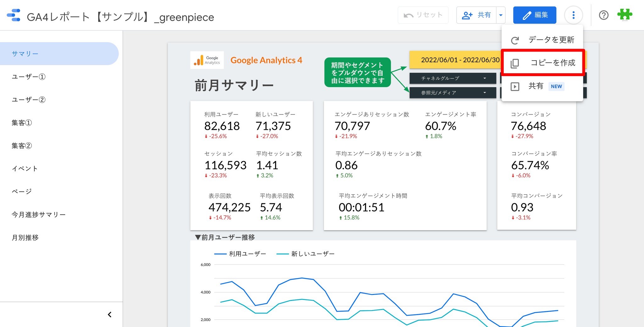
Task: Click the 表示回数 value 474,225
Action: [x=230, y=208]
